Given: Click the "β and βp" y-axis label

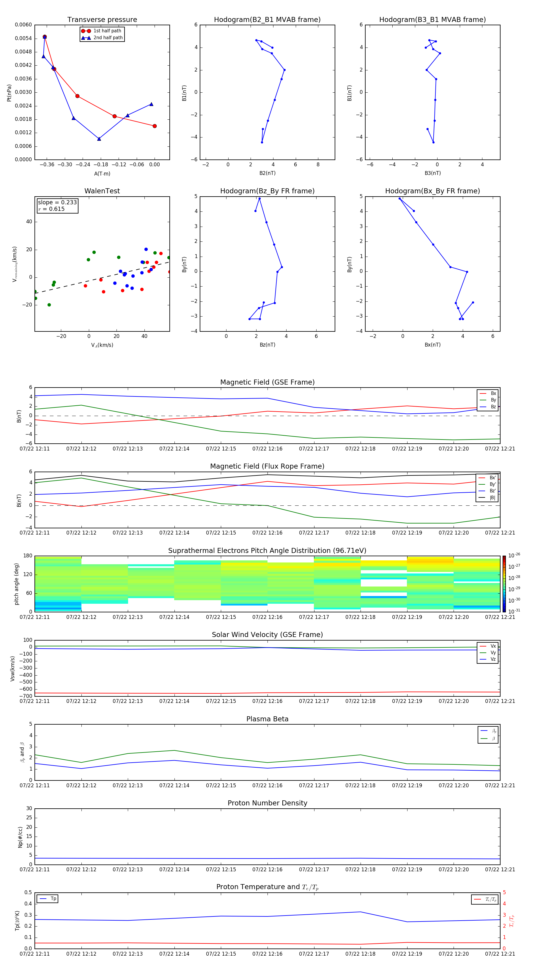Looking at the screenshot, I should point(23,753).
